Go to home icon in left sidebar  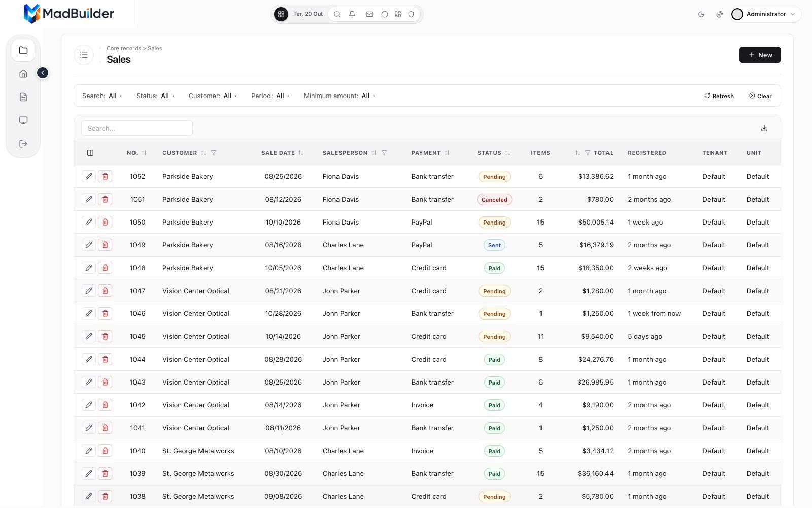point(23,74)
